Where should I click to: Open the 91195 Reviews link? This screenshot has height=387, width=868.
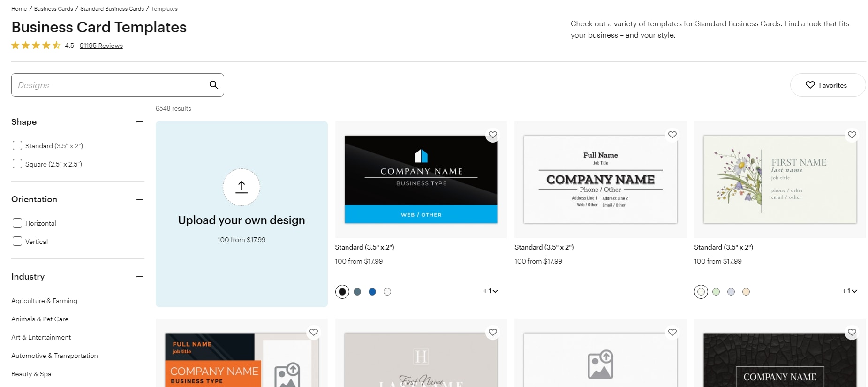point(101,46)
